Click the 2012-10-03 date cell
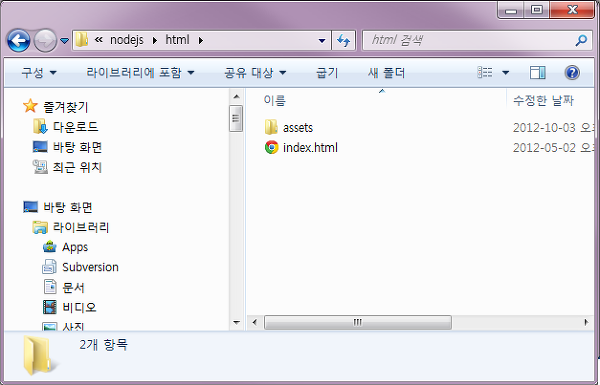Viewport: 600px width, 385px height. click(553, 127)
